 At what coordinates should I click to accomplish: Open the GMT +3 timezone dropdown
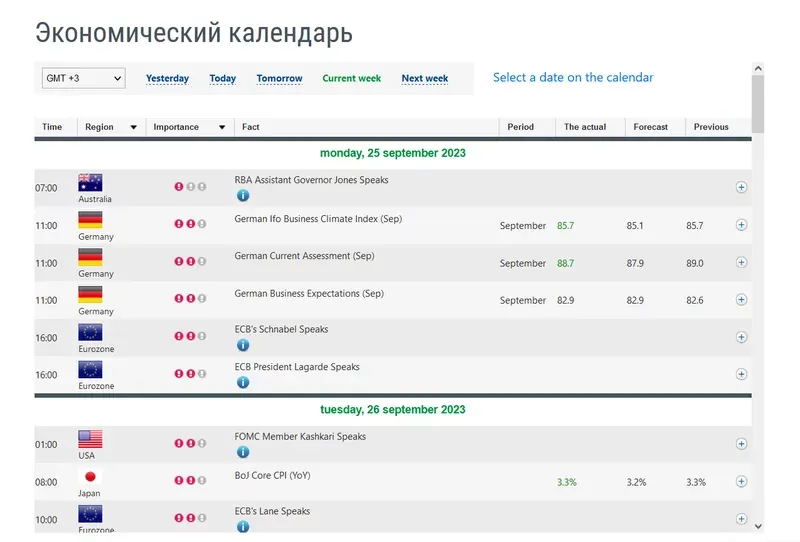pyautogui.click(x=84, y=78)
